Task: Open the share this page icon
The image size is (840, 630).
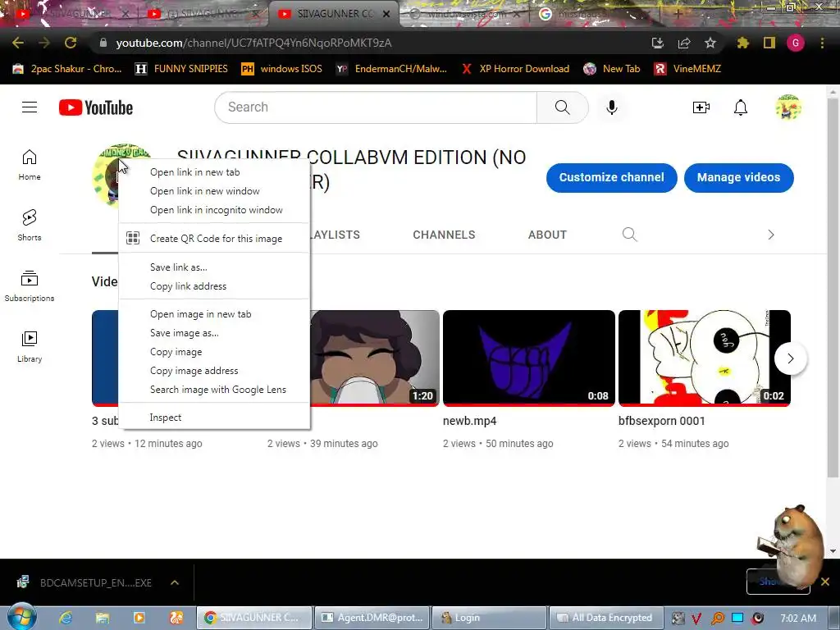Action: click(684, 43)
